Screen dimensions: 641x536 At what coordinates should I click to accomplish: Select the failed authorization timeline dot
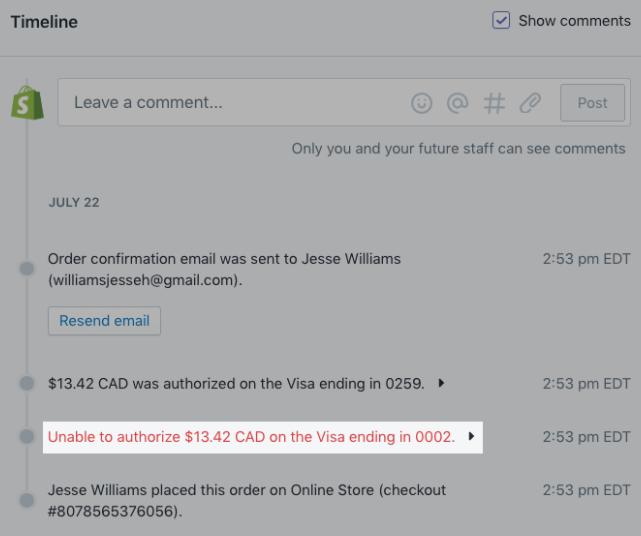27,436
